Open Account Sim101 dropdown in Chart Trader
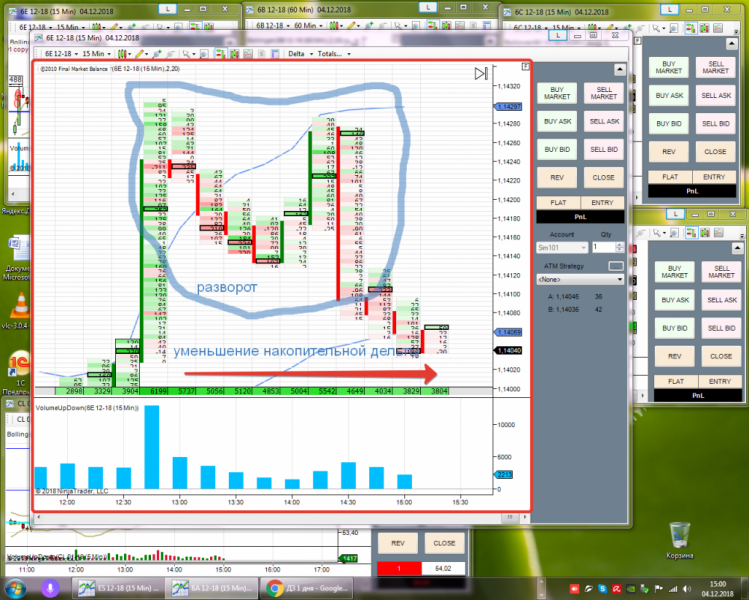This screenshot has height=600, width=749. click(562, 247)
